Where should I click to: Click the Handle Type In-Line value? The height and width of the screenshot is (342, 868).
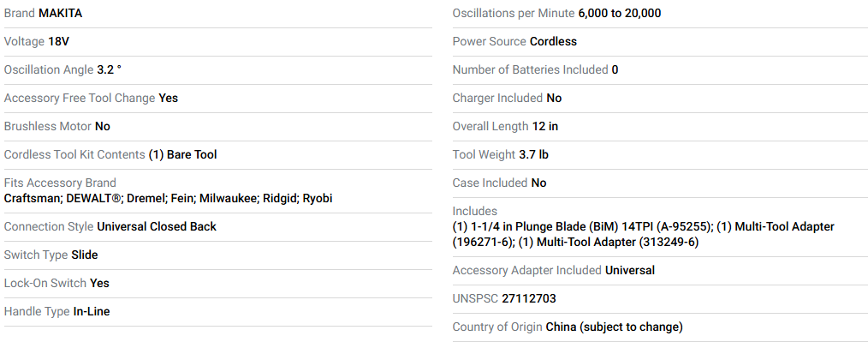pyautogui.click(x=92, y=311)
